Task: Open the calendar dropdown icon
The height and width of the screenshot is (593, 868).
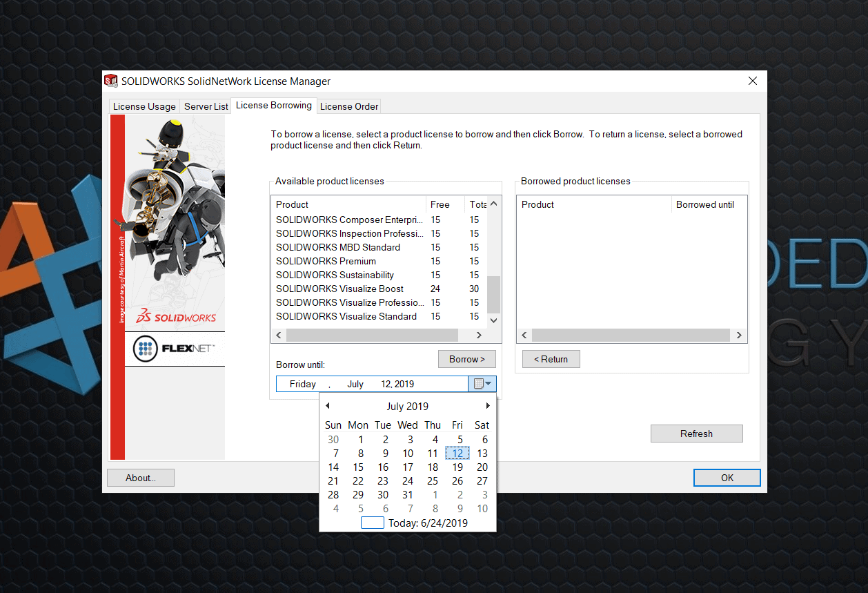Action: coord(482,384)
